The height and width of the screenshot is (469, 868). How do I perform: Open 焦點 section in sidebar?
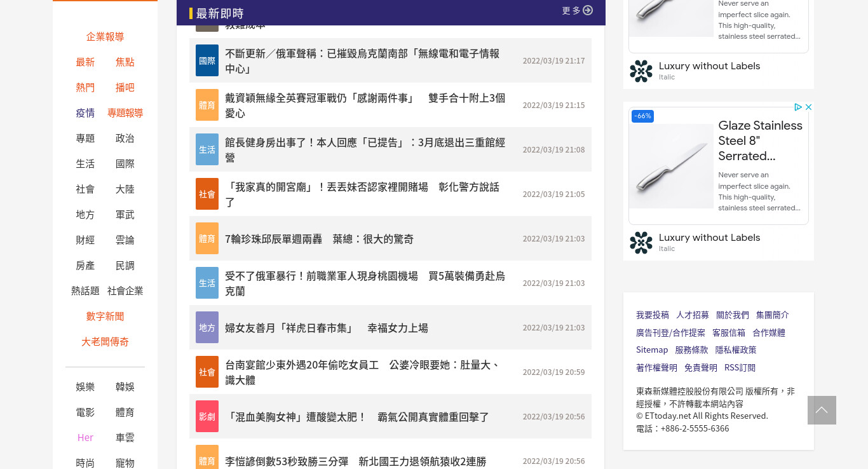(x=125, y=62)
